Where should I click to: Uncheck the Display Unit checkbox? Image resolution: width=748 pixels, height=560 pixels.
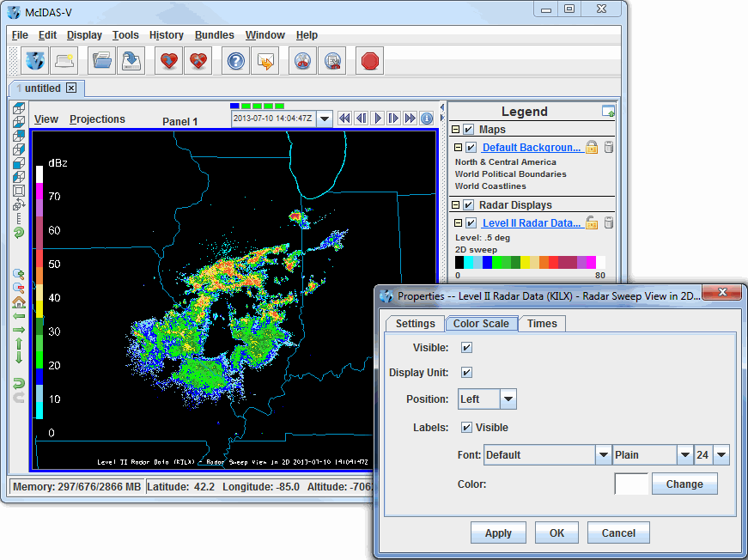click(x=466, y=373)
